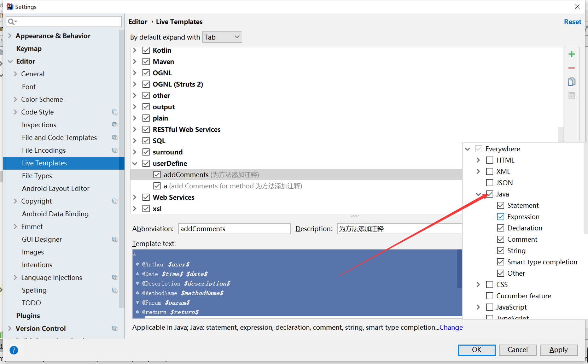The image size is (588, 364).
Task: Select the Font settings page
Action: [29, 87]
